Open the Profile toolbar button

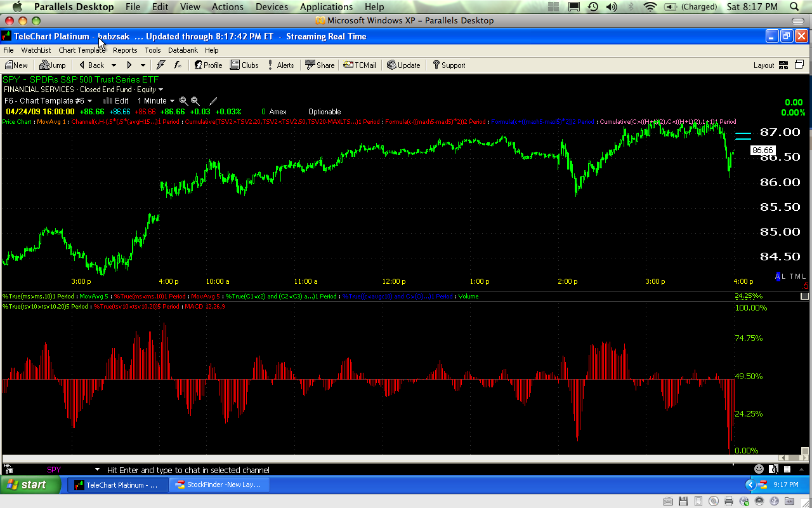pyautogui.click(x=208, y=65)
